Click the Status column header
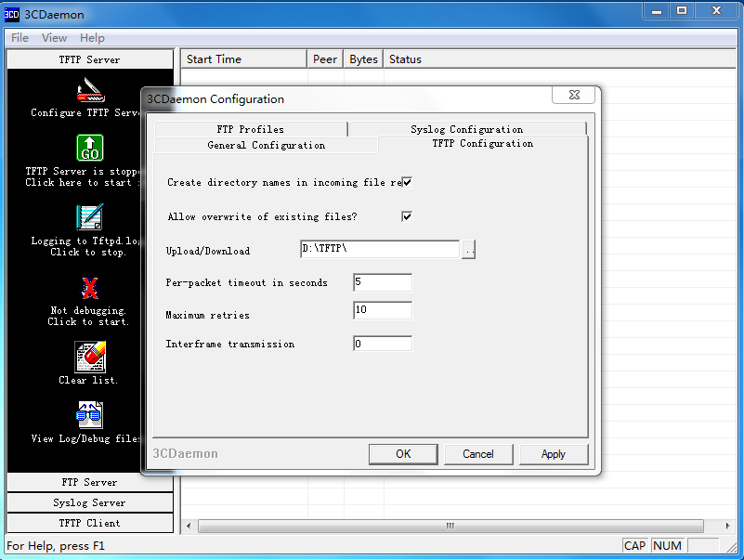 click(559, 59)
